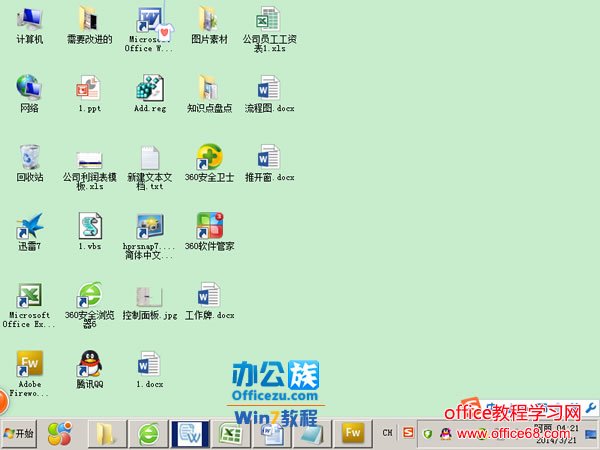The image size is (600, 450).
Task: Open 360 browser from the taskbar
Action: coord(148,434)
